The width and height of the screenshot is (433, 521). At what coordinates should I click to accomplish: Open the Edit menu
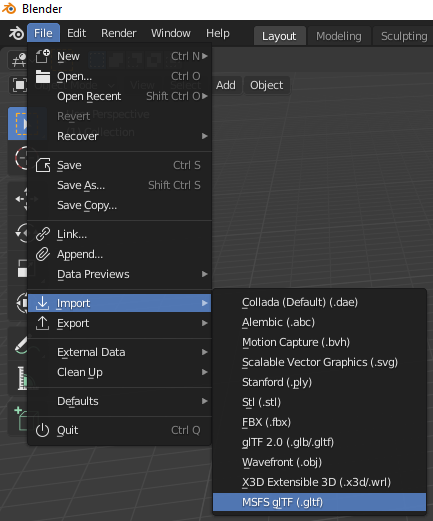point(76,33)
